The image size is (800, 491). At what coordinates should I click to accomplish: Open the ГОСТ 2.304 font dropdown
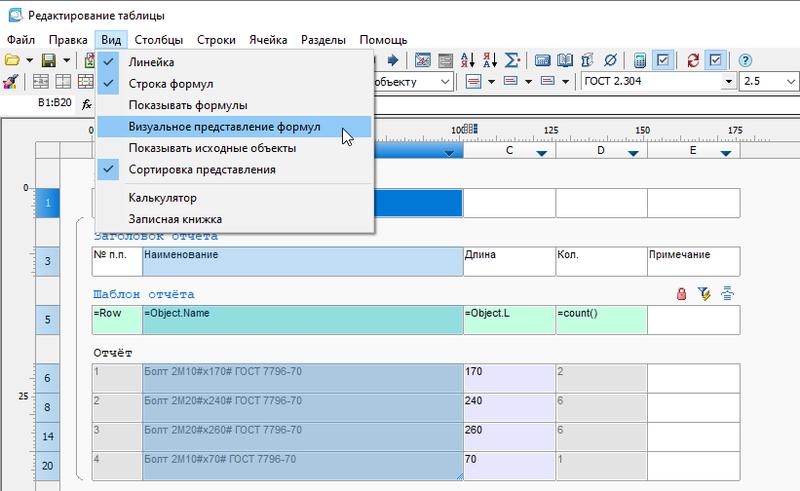729,81
